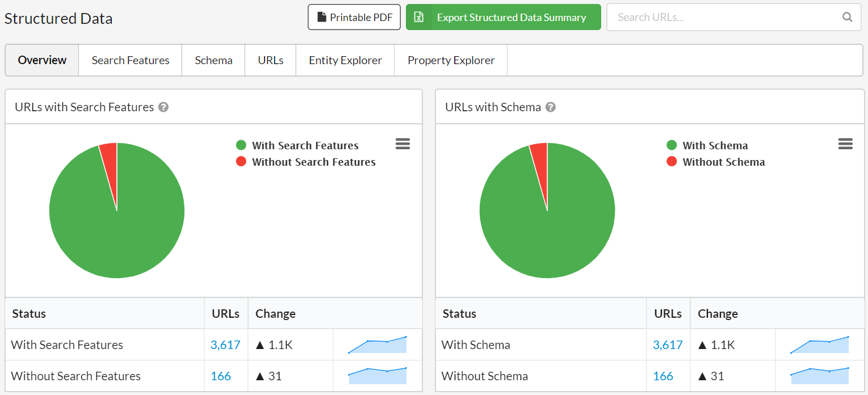This screenshot has width=868, height=395.
Task: Click the Excel icon on the export button
Action: 420,17
